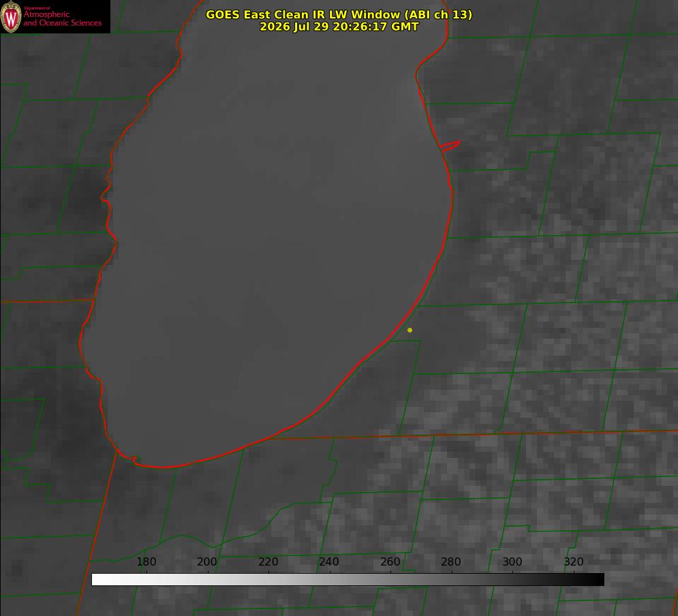Click the 280 tick label on the colorbar
Image resolution: width=678 pixels, height=616 pixels.
451,561
